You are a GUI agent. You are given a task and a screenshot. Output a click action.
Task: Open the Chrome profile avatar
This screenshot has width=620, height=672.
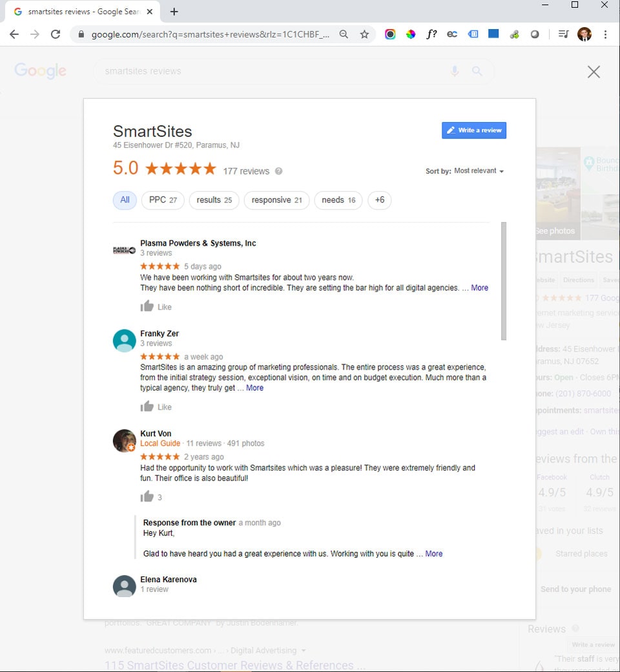point(584,34)
